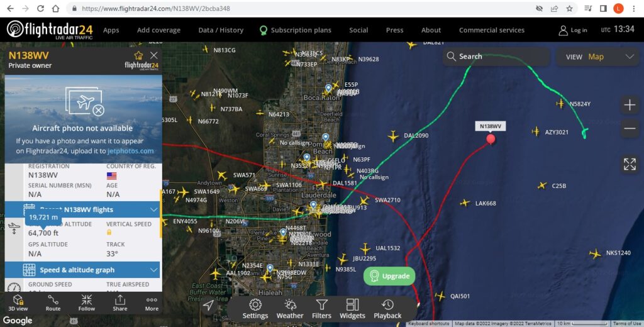This screenshot has height=327, width=644.
Task: Open the 3D view
Action: tap(18, 303)
